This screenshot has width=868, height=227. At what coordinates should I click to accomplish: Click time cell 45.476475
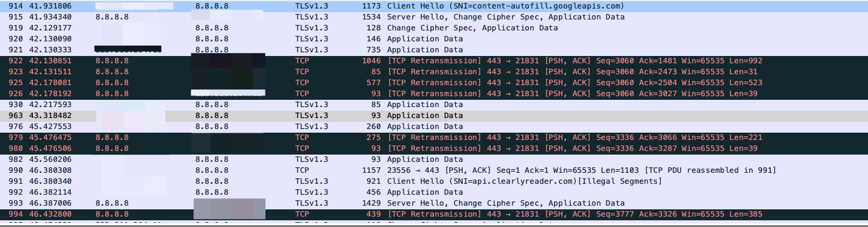coord(51,138)
